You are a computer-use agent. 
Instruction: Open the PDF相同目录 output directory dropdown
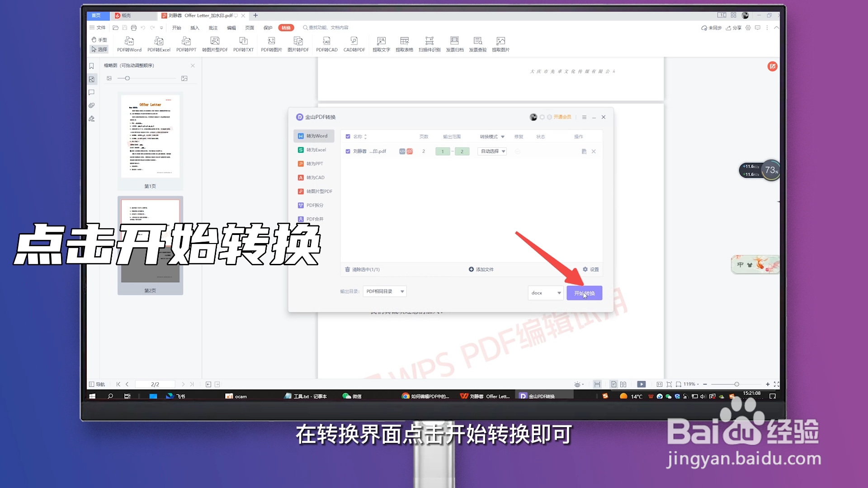(384, 291)
